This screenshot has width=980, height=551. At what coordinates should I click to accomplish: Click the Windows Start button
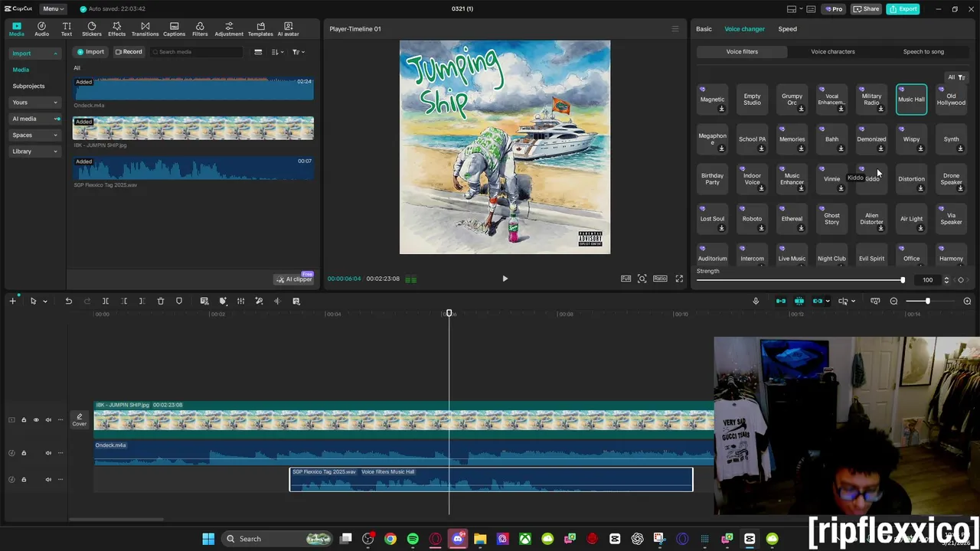point(208,539)
